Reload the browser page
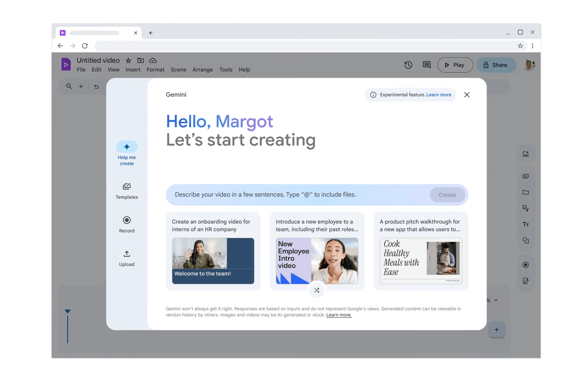Image resolution: width=588 pixels, height=373 pixels. click(x=85, y=46)
